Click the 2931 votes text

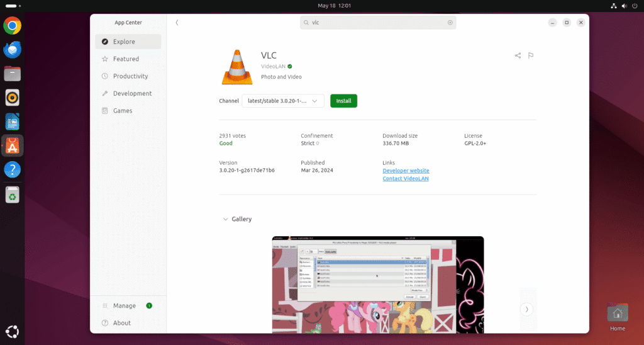coord(233,136)
